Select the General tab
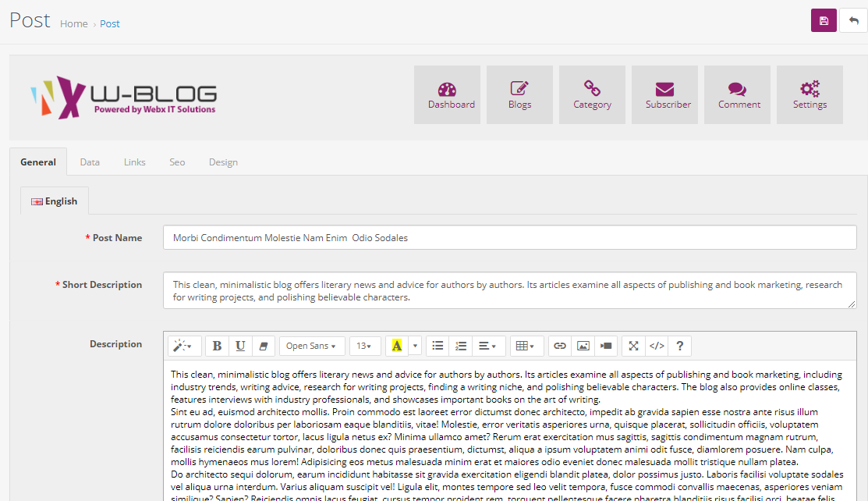Viewport: 868px width, 501px height. (38, 162)
